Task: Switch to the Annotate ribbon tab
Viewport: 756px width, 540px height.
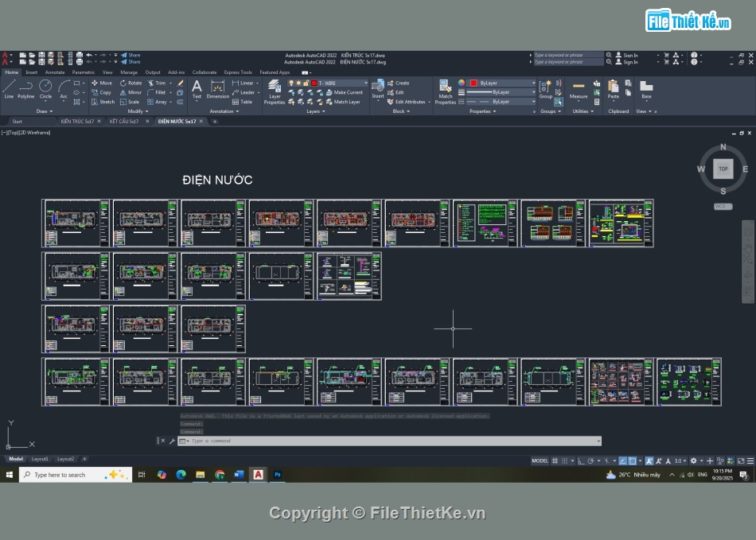Action: (55, 72)
